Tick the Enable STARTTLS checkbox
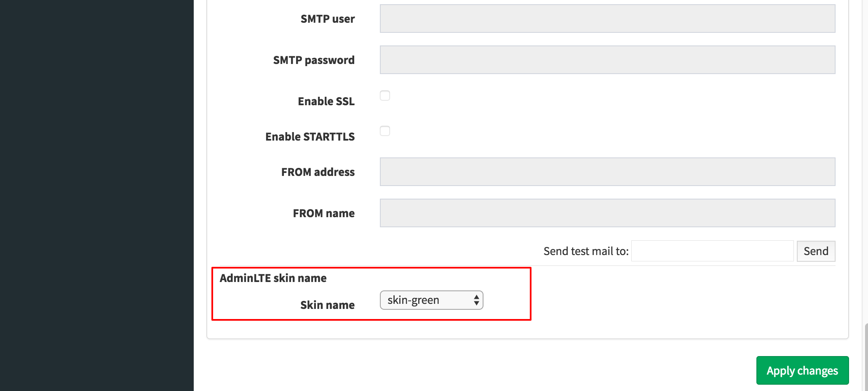The height and width of the screenshot is (391, 868). coord(385,131)
